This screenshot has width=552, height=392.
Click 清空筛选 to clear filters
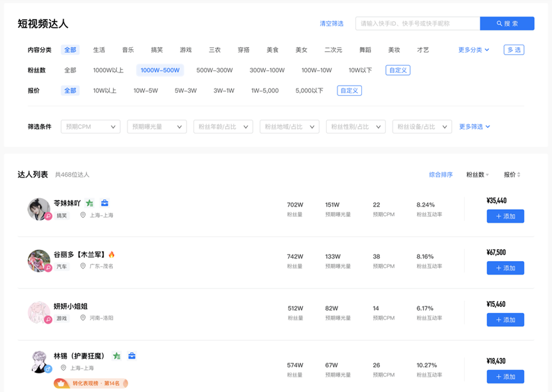(x=331, y=24)
